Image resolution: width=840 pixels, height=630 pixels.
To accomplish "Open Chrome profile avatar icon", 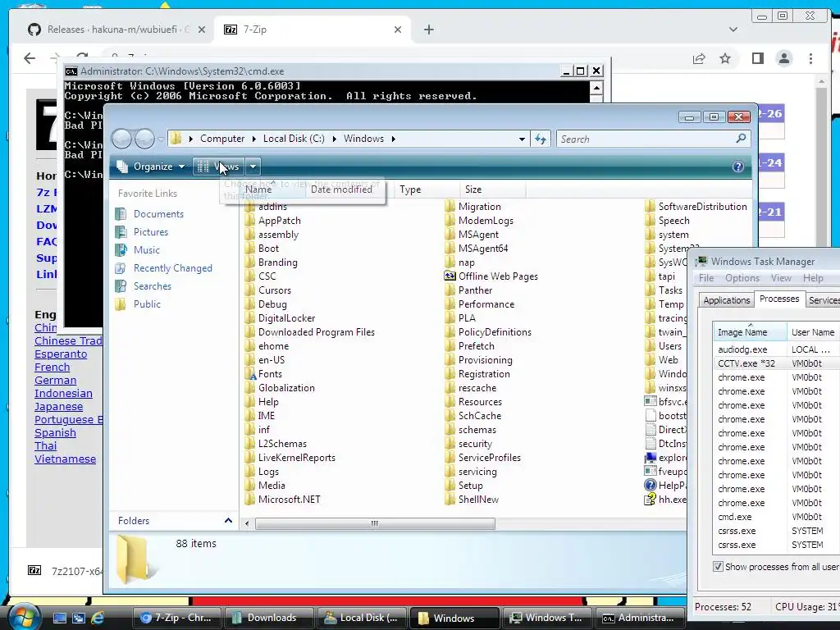I will (x=783, y=58).
